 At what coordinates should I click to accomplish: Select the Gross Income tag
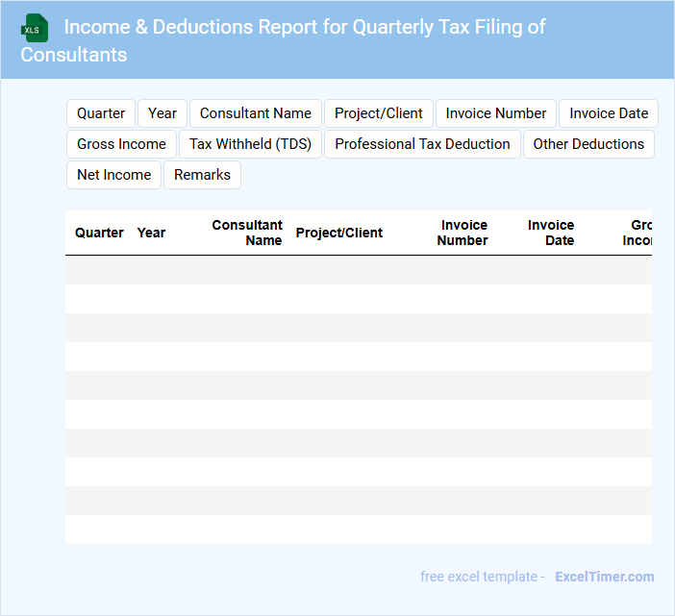point(121,144)
